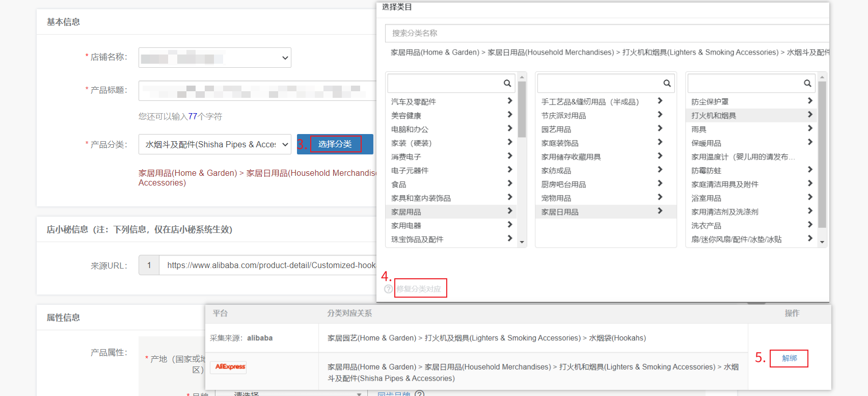The width and height of the screenshot is (868, 396).
Task: Click expand arrow beside 防尘保护罩
Action: (x=810, y=101)
